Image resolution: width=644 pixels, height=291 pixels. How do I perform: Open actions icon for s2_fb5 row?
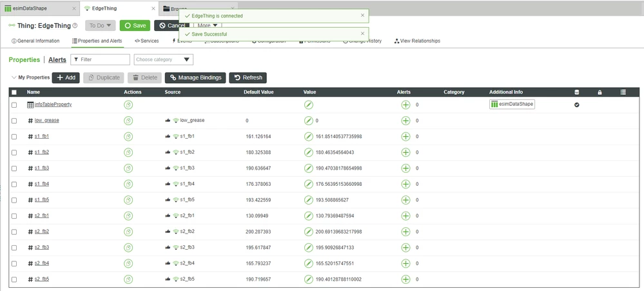click(128, 279)
